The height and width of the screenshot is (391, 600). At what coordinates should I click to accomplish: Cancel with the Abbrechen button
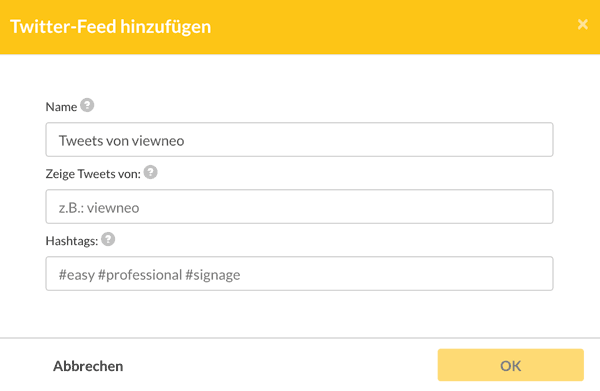pos(88,366)
